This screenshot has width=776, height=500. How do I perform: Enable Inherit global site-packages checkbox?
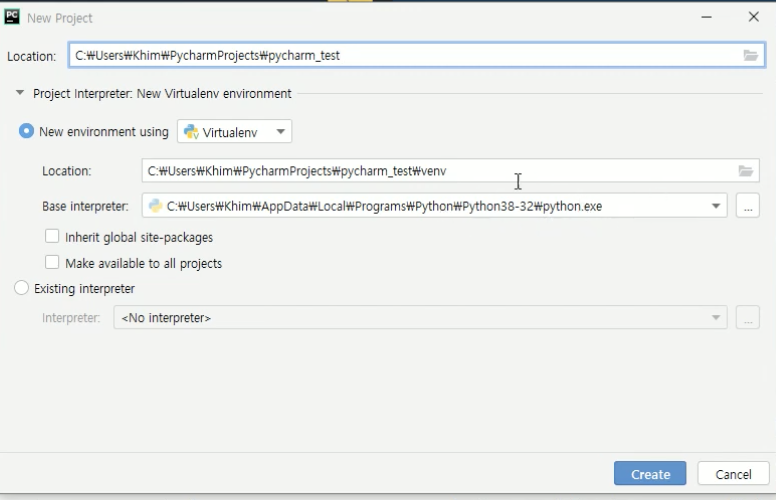tap(52, 236)
